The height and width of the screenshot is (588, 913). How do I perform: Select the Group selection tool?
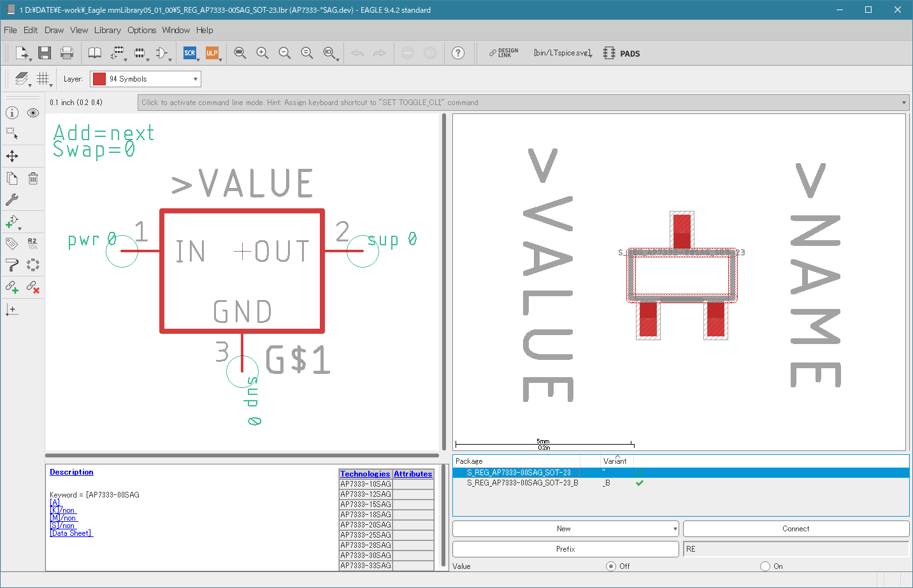point(12,134)
